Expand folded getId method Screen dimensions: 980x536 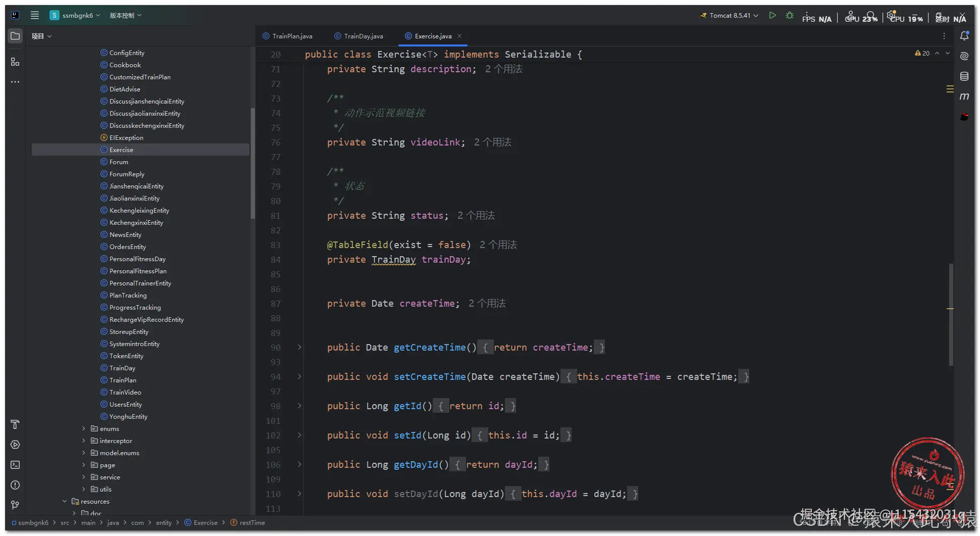tap(299, 406)
